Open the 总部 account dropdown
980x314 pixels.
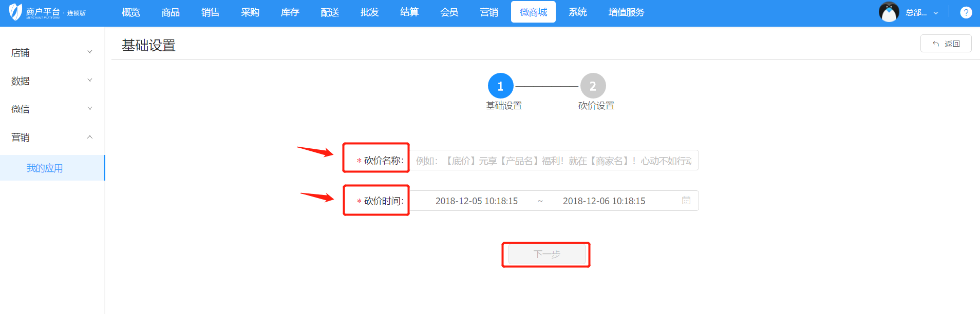click(922, 13)
